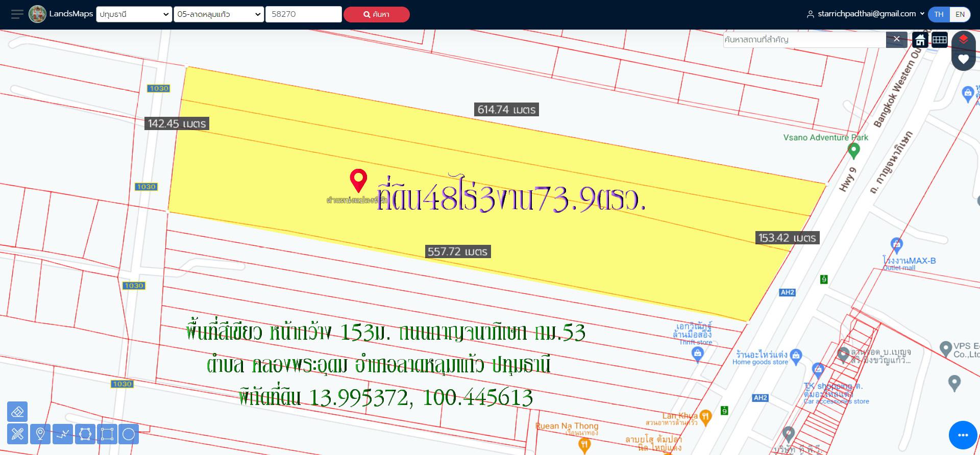Open the province dropdown ปทุมธานี
This screenshot has height=455, width=980.
click(134, 14)
